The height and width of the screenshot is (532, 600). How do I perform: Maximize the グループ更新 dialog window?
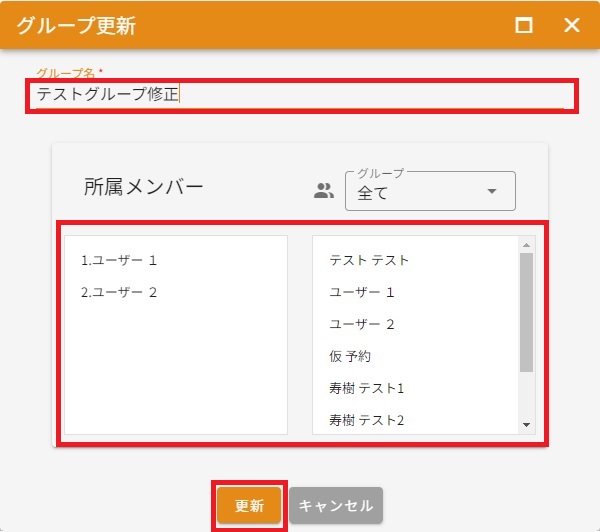click(x=524, y=25)
